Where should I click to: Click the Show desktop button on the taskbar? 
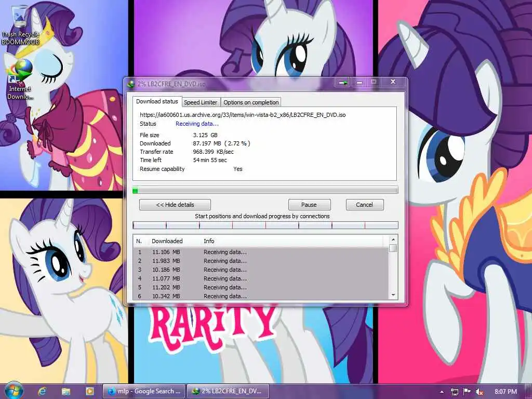tap(528, 391)
